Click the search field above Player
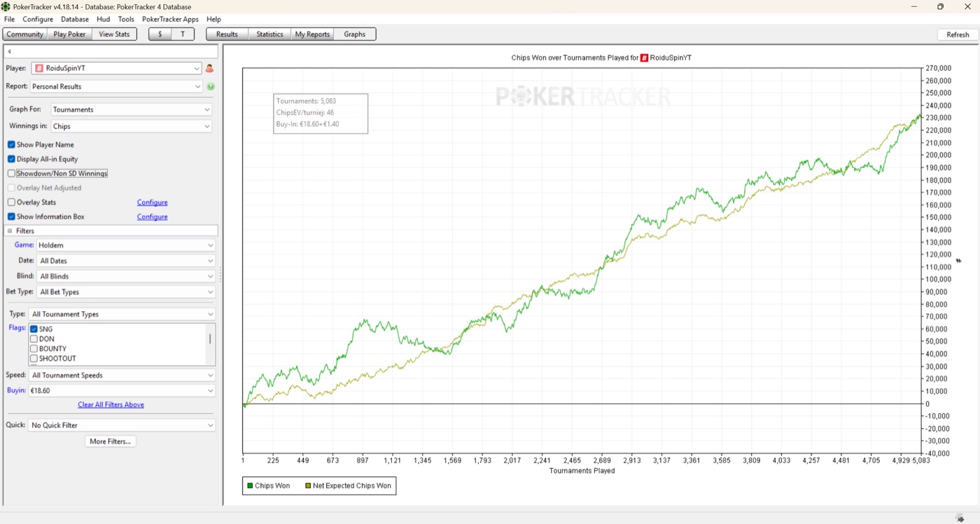Viewport: 980px width, 524px height. point(111,52)
